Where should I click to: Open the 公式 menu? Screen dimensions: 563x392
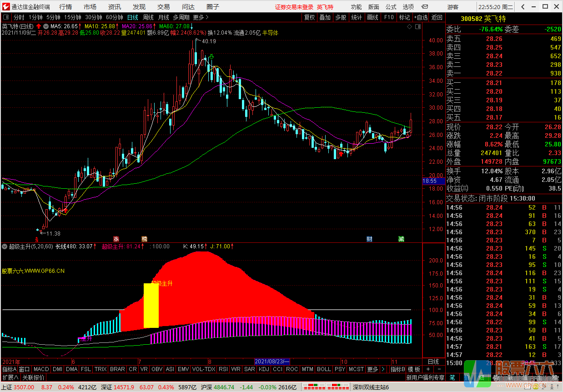click(x=391, y=7)
